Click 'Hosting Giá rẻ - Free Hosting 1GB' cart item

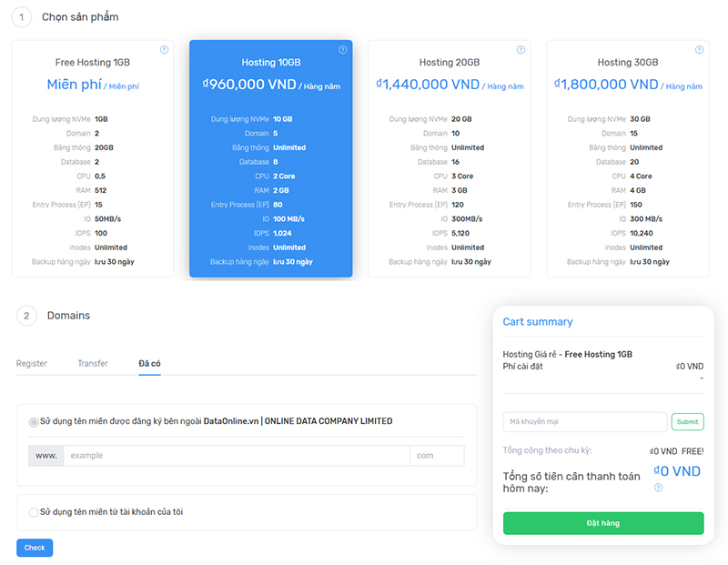coord(567,354)
